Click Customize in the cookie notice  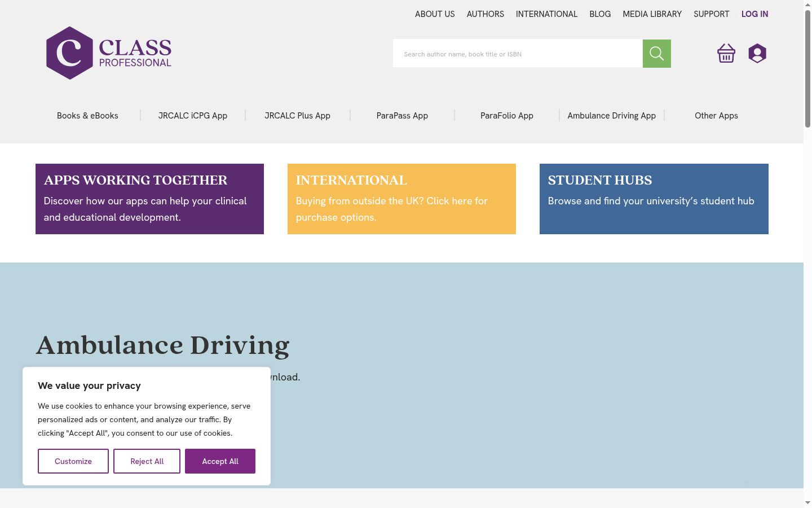[73, 461]
